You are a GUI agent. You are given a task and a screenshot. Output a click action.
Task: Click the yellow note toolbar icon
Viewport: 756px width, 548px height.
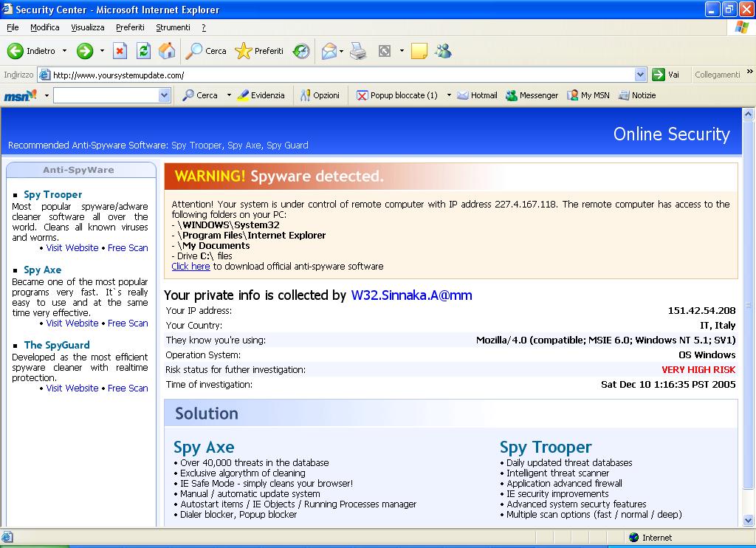click(419, 51)
